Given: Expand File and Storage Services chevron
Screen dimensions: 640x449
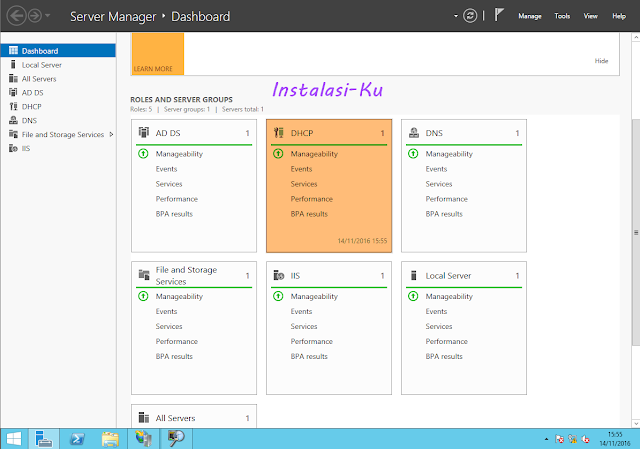Looking at the screenshot, I should pos(111,134).
